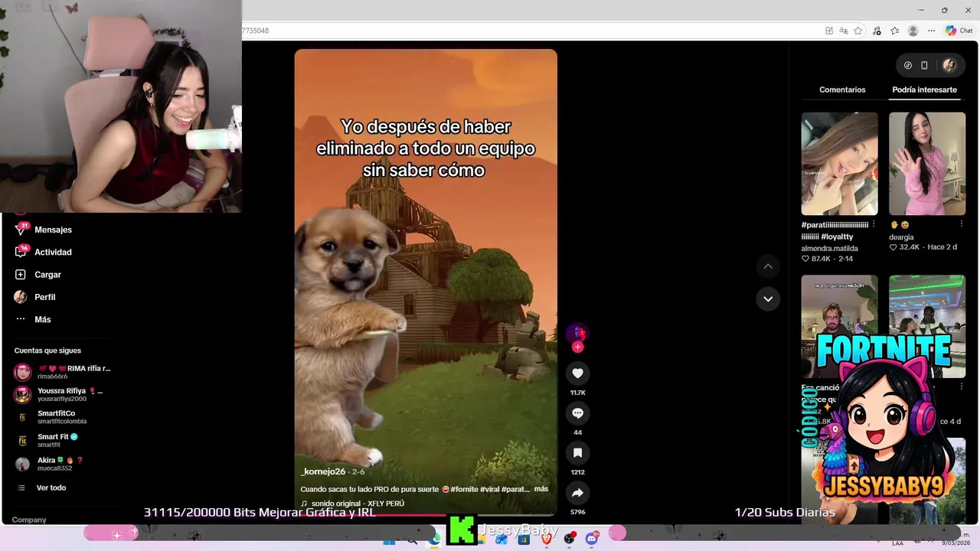Viewport: 980px width, 551px height.
Task: Go to the next video with the down arrow
Action: point(768,298)
